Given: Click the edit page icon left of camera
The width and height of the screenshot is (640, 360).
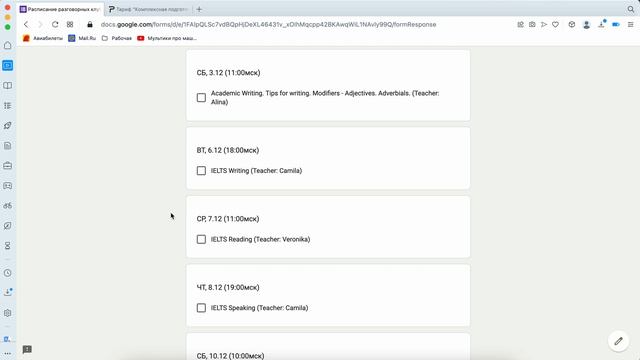Looking at the screenshot, I should coord(520,24).
